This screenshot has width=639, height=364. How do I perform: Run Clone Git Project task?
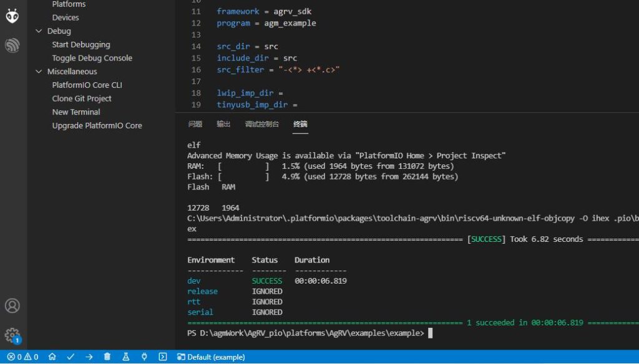tap(82, 98)
